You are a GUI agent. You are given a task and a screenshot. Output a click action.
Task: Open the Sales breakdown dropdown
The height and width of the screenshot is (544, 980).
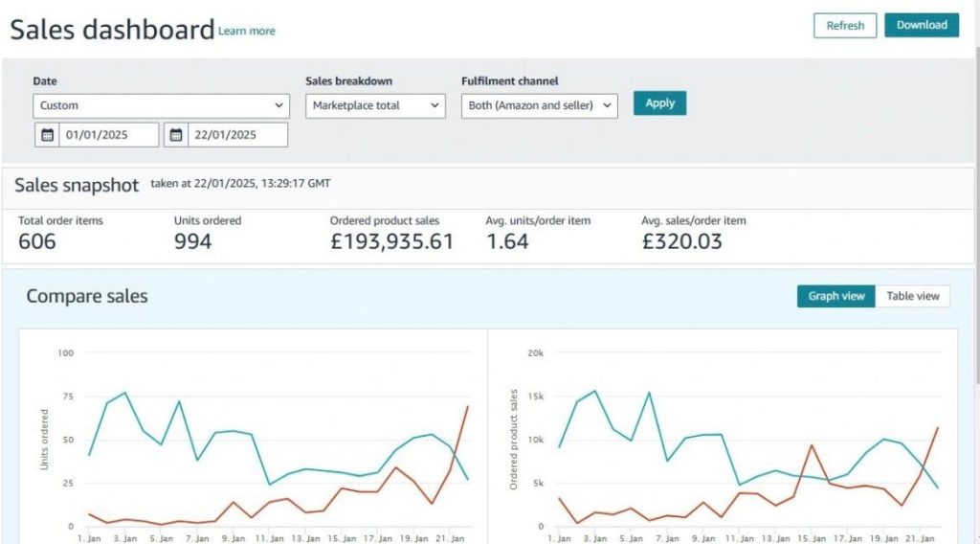pyautogui.click(x=375, y=105)
